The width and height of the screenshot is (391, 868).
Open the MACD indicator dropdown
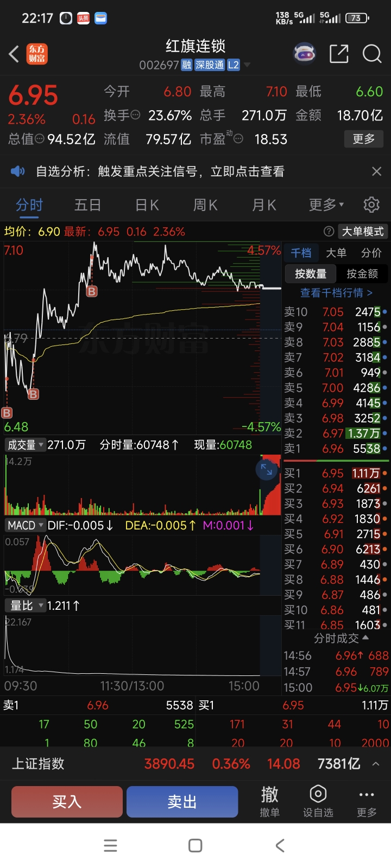coord(25,525)
